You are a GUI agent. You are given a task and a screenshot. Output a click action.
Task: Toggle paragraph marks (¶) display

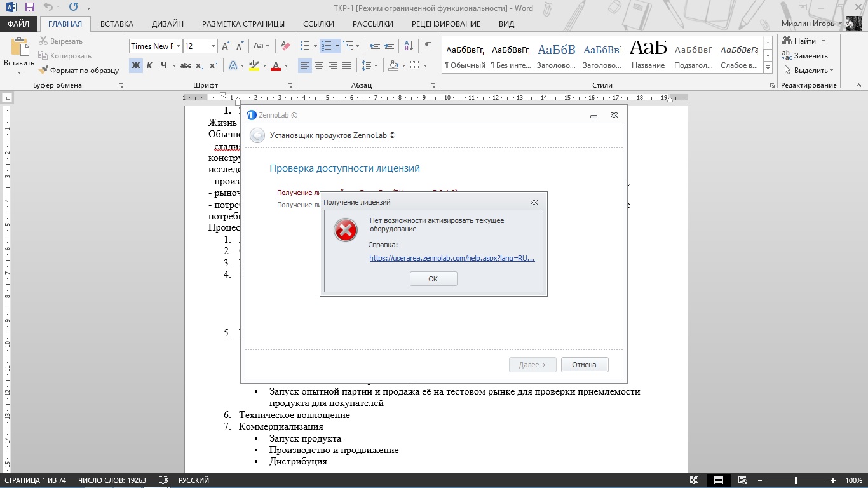coord(428,46)
